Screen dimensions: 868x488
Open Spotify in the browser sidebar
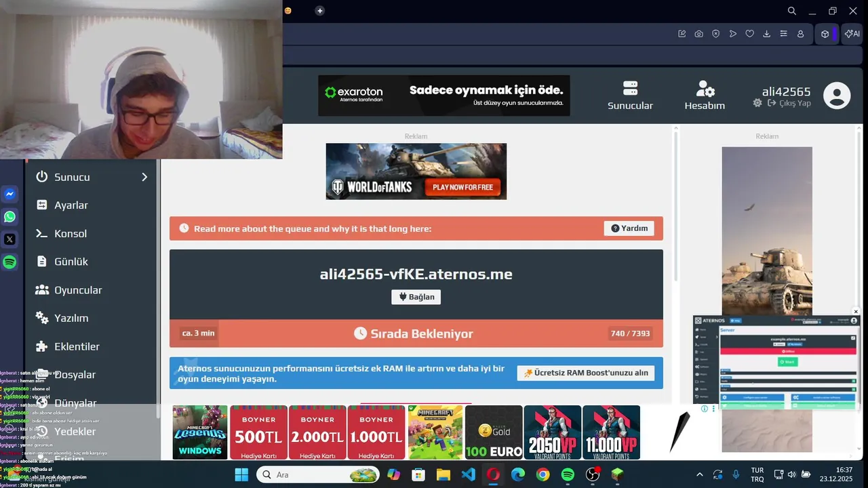[9, 262]
